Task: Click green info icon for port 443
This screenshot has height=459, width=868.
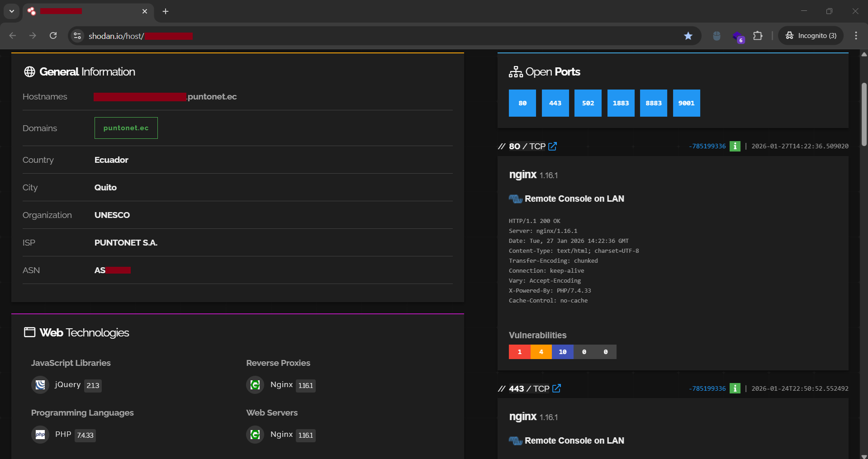Action: pos(735,388)
